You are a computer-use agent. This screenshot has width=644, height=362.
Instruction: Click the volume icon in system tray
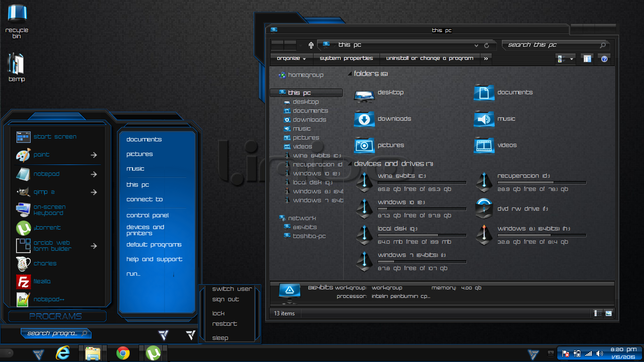[x=600, y=354]
